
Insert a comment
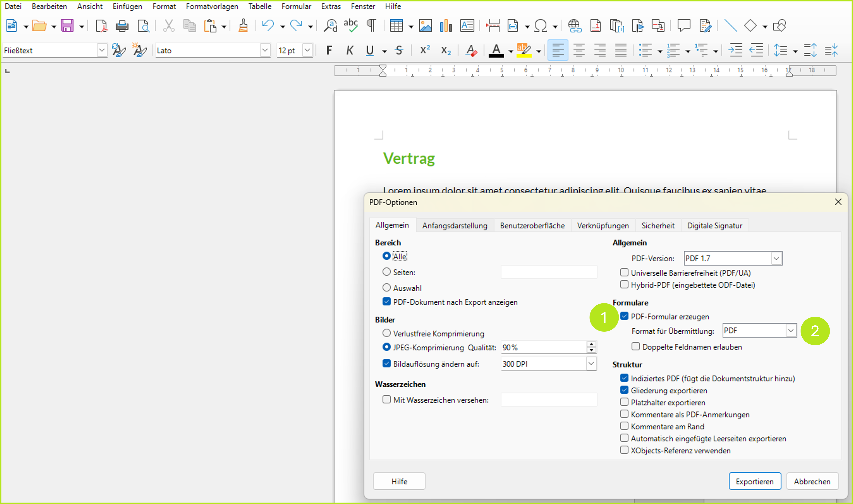pos(683,26)
